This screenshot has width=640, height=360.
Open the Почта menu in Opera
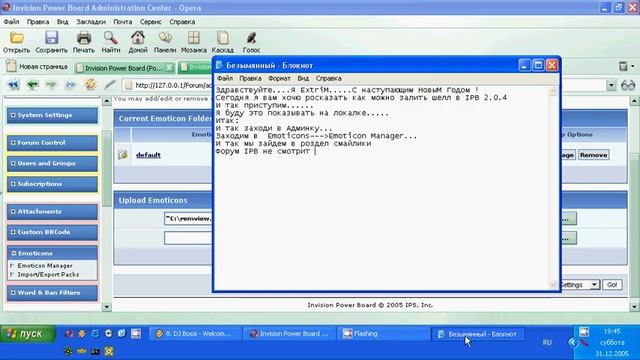tap(122, 22)
